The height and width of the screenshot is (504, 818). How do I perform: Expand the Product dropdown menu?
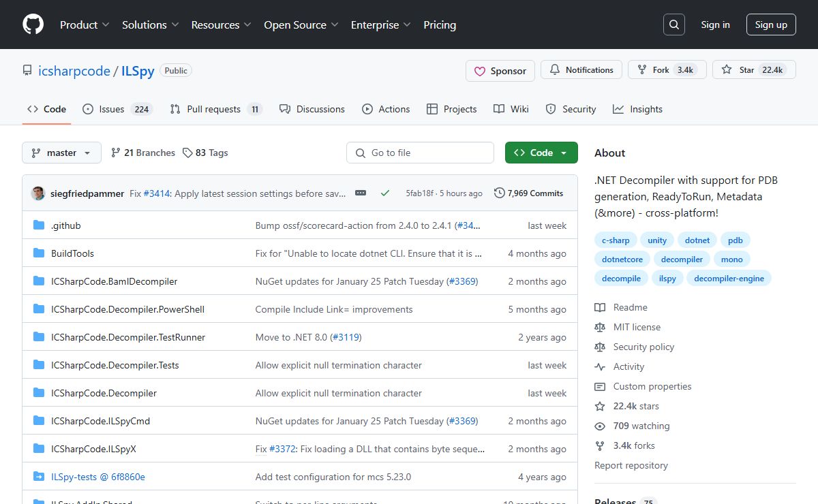(85, 25)
